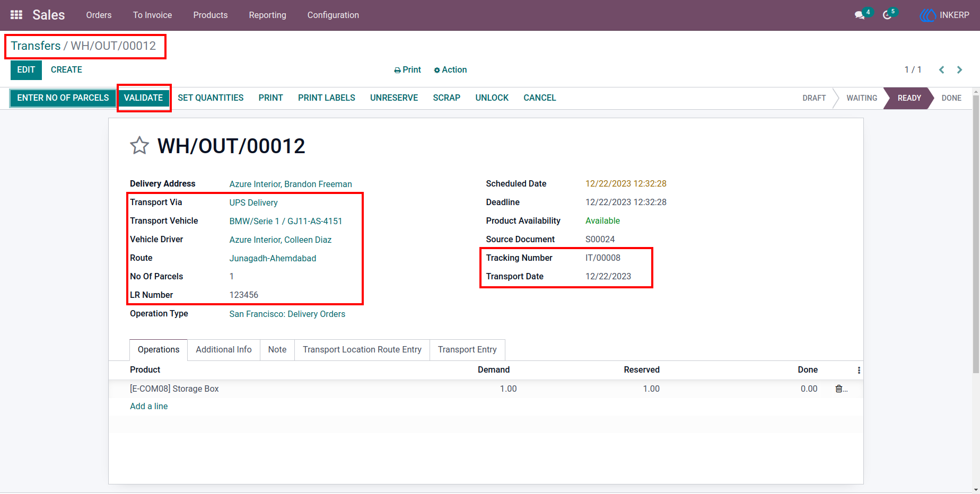Viewport: 980px width, 494px height.
Task: Select the Operations tab
Action: pyautogui.click(x=159, y=350)
